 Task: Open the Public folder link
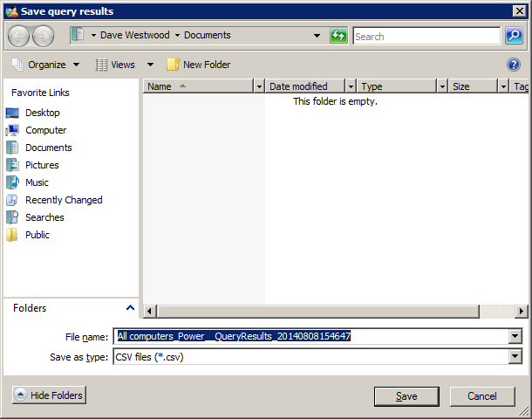pos(37,235)
